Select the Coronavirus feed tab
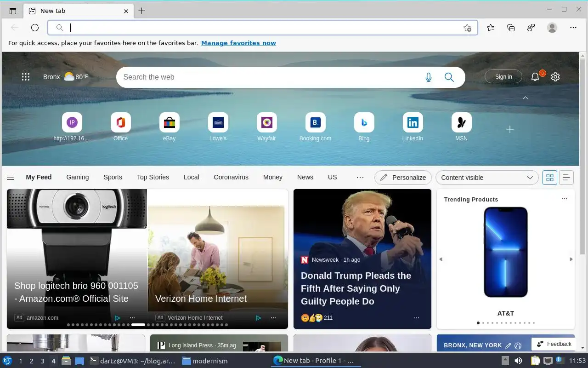 (231, 177)
